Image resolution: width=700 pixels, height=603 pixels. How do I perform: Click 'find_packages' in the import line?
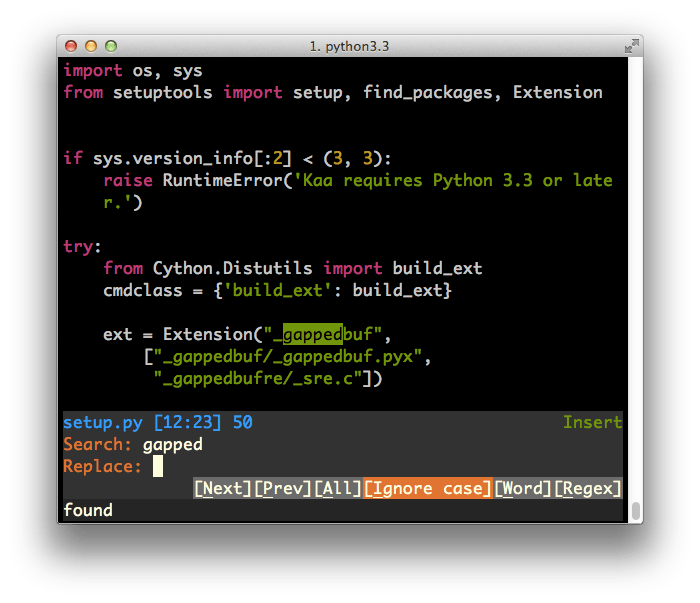coord(428,92)
